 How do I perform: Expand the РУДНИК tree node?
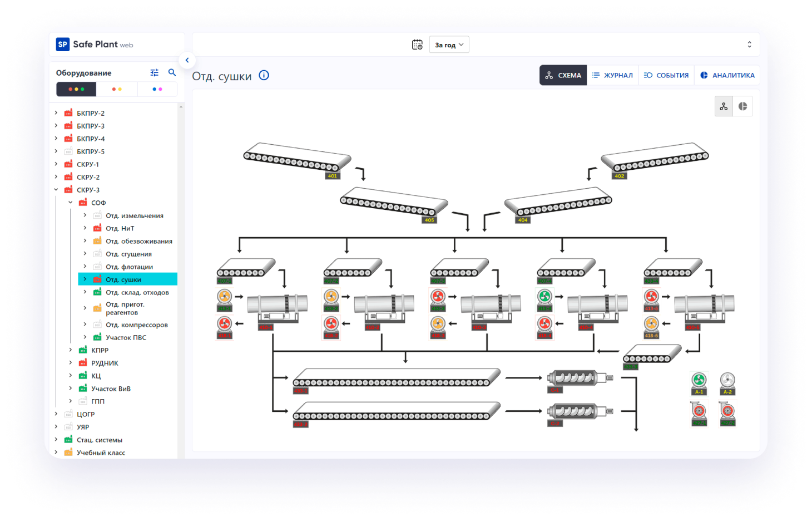[71, 362]
